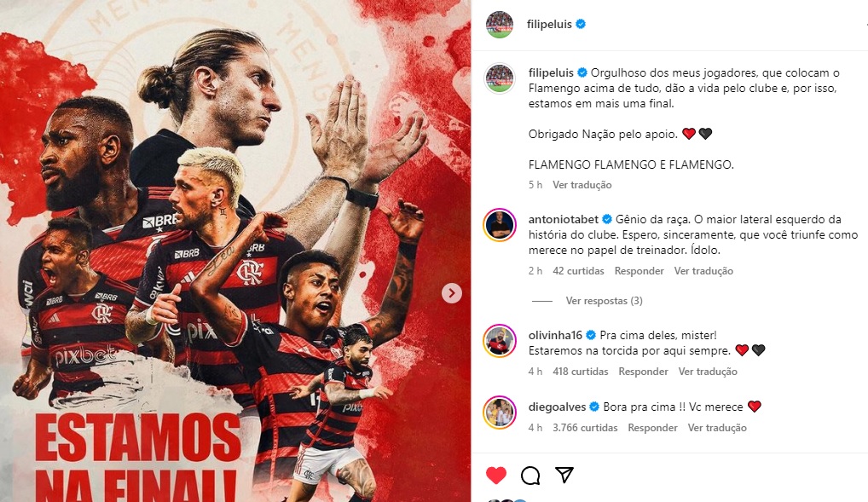Open filipeluis username in post header
This screenshot has width=868, height=502.
(x=549, y=25)
